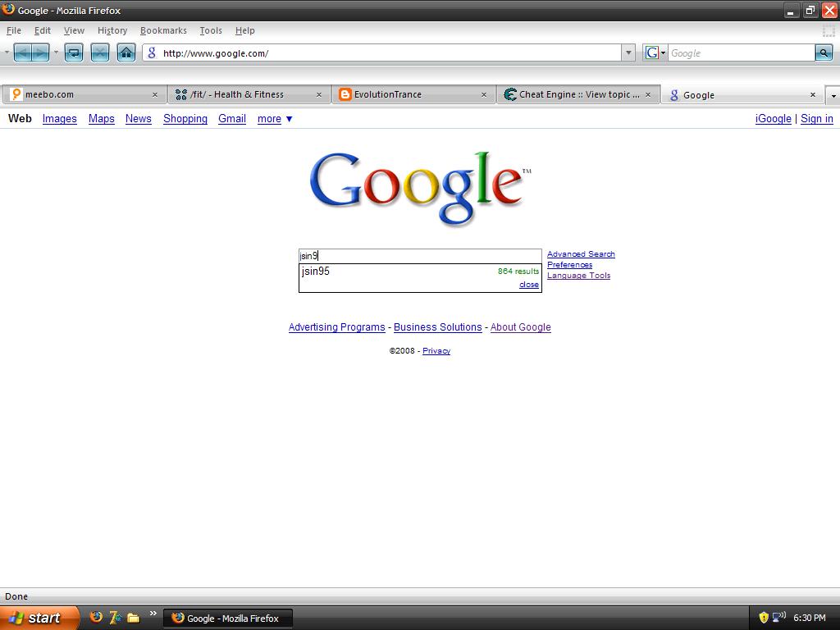
Task: Open Advertising Programs link
Action: pos(336,327)
